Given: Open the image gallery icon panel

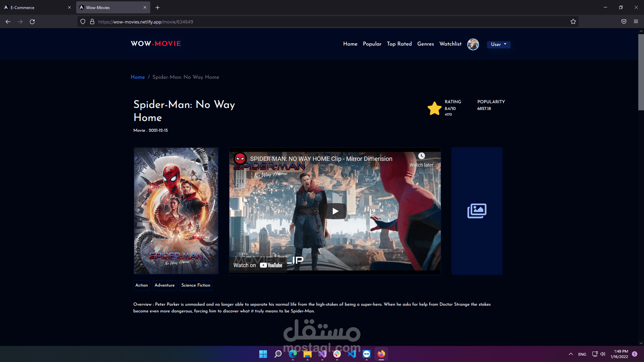Looking at the screenshot, I should click(477, 211).
